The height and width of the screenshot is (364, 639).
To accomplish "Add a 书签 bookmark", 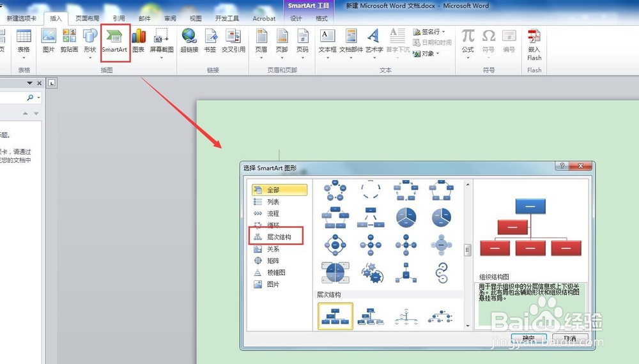I will click(210, 41).
